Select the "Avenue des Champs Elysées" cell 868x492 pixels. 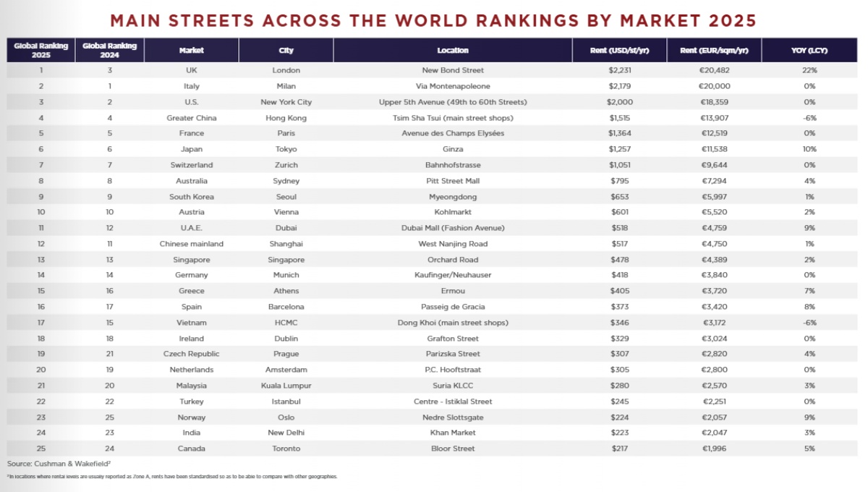point(453,134)
